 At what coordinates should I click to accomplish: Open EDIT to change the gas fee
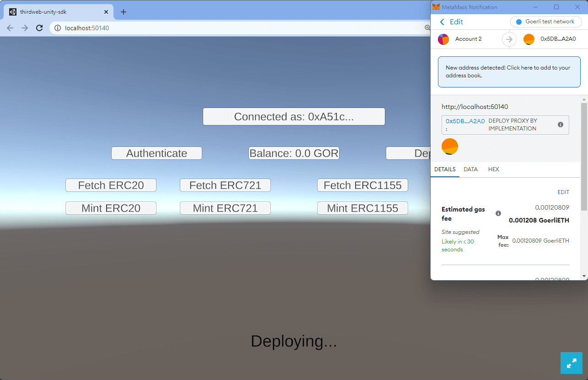(x=563, y=192)
